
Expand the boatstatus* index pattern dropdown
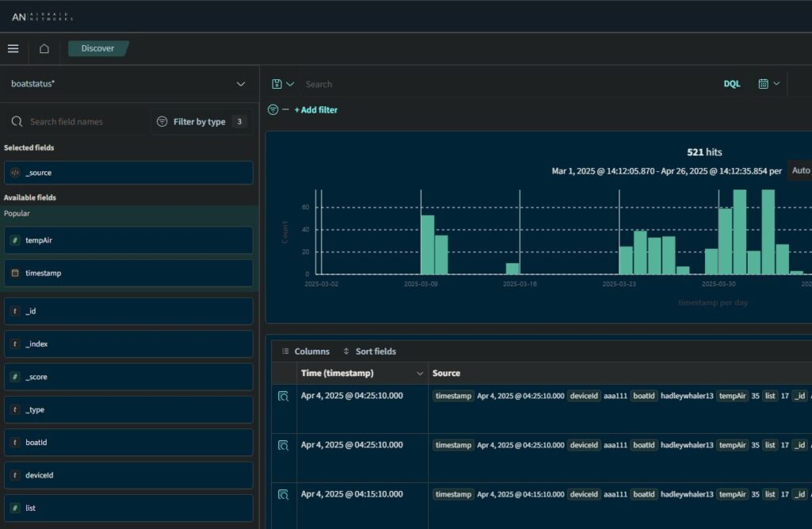click(240, 84)
